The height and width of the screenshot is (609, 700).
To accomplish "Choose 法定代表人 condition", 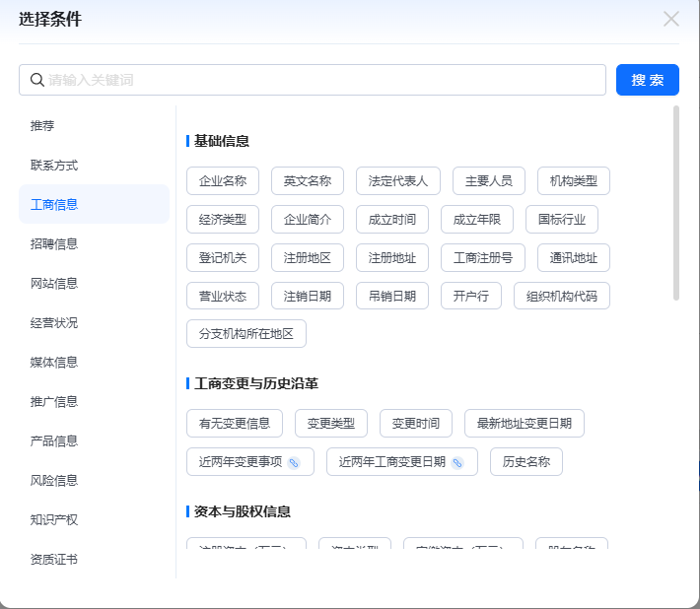I will click(398, 180).
